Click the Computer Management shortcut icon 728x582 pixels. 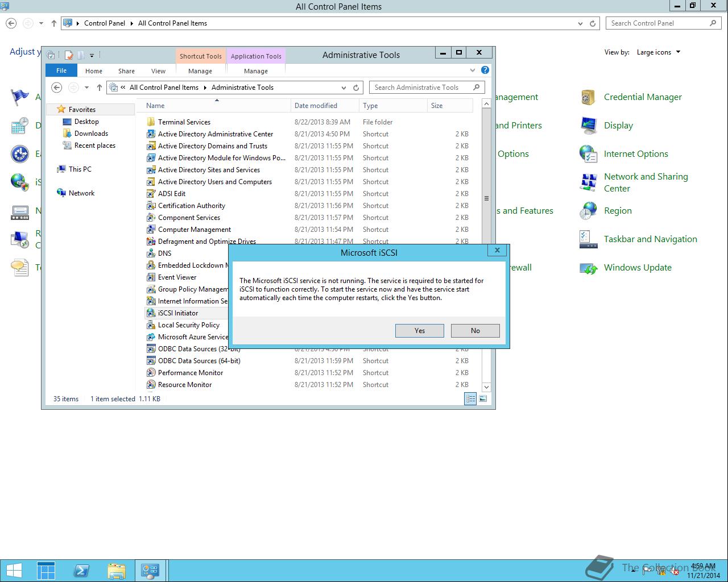point(151,230)
